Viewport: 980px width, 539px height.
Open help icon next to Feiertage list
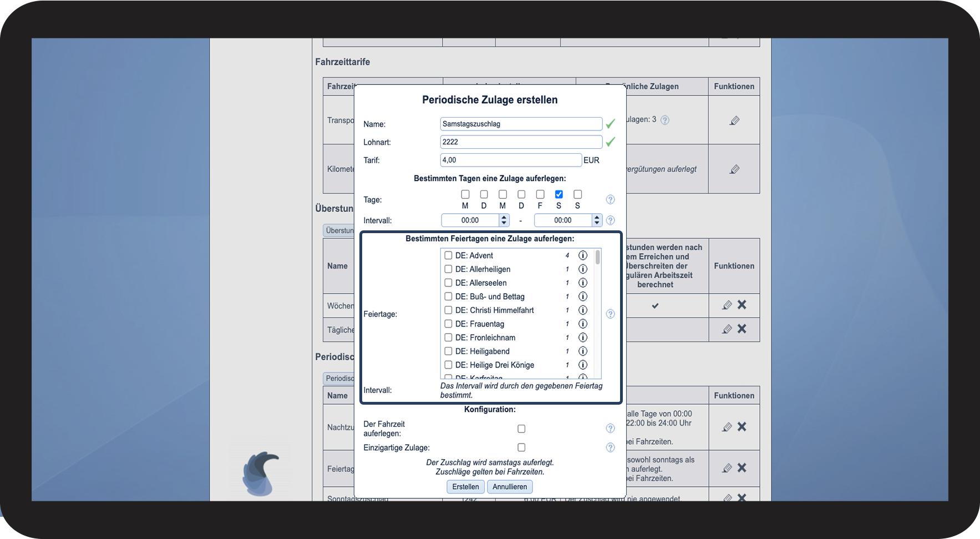tap(610, 314)
